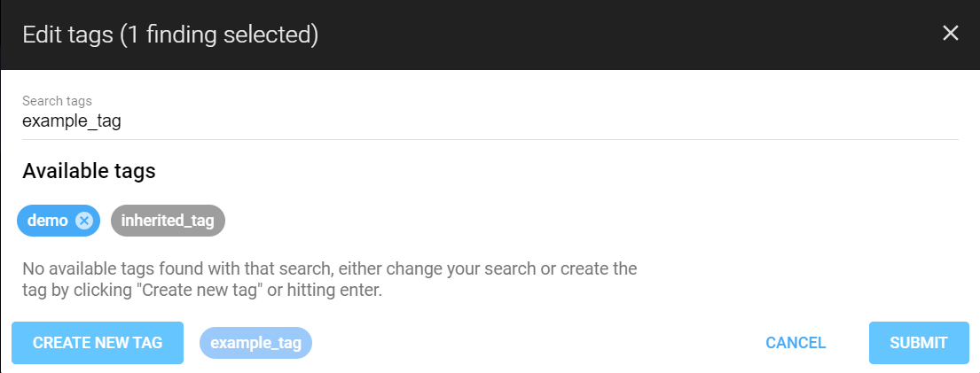The height and width of the screenshot is (373, 980).
Task: Click the underline below the search field
Action: click(490, 139)
